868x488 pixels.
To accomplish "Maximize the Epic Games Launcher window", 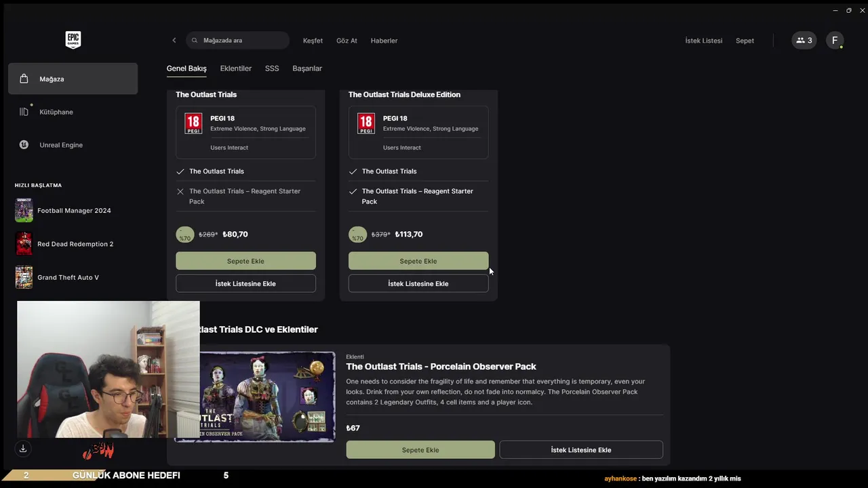I will (x=849, y=10).
